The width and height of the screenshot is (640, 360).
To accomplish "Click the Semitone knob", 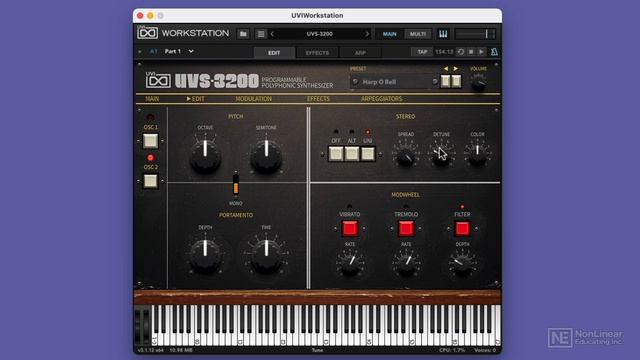I will (x=266, y=156).
